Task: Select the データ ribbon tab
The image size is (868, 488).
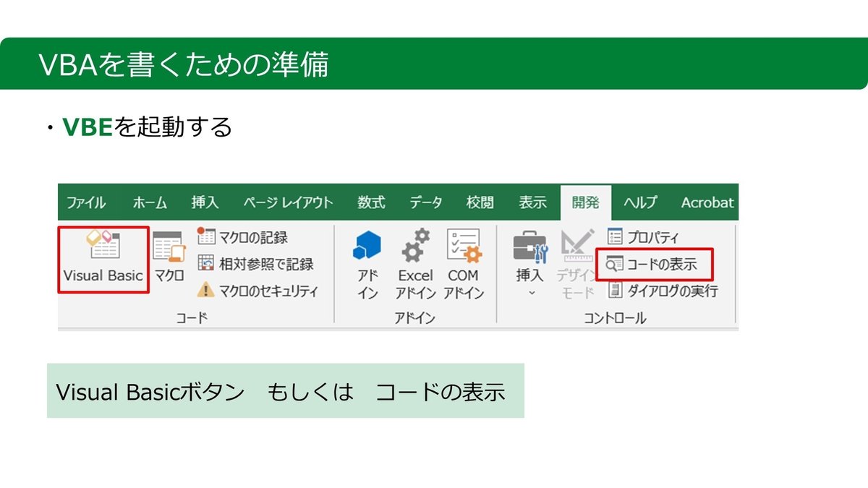Action: 426,202
